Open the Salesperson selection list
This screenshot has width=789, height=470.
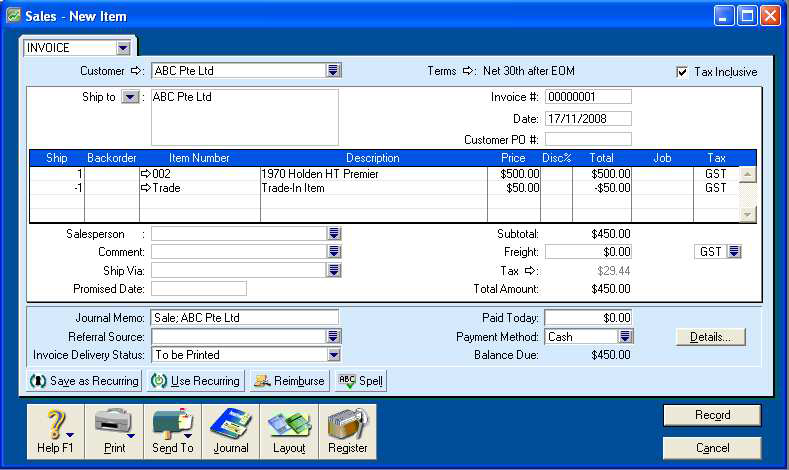click(334, 233)
